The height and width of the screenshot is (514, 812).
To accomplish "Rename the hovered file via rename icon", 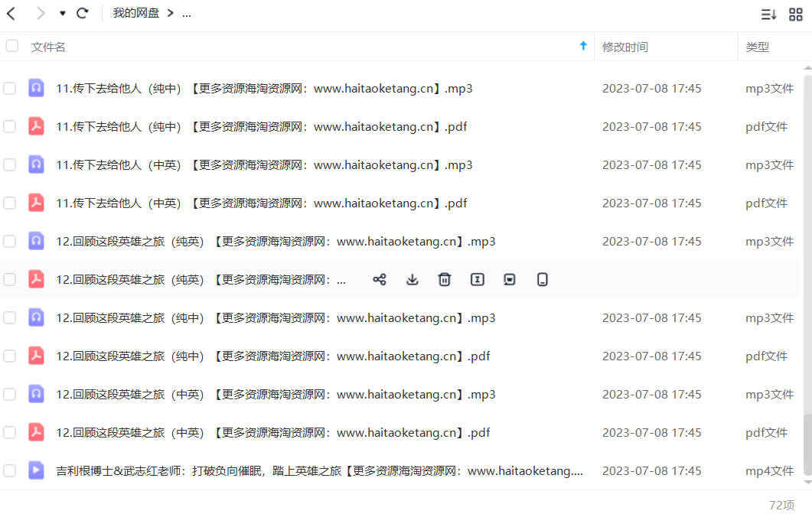I will pyautogui.click(x=477, y=279).
